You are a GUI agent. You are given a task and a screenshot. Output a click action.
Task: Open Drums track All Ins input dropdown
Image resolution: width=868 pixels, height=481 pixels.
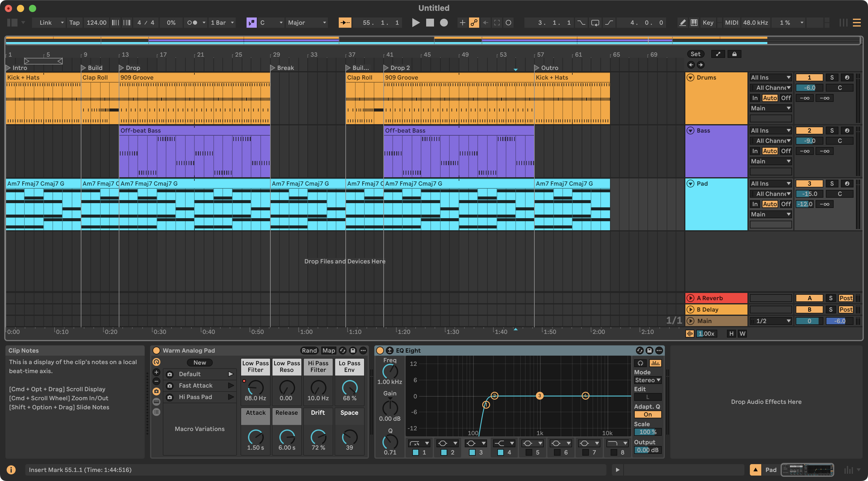771,77
